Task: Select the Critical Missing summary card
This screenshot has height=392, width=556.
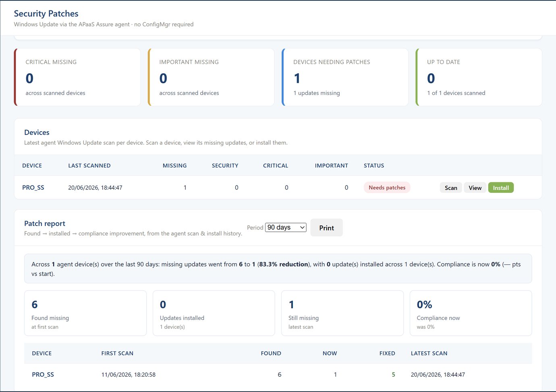Action: (x=77, y=77)
